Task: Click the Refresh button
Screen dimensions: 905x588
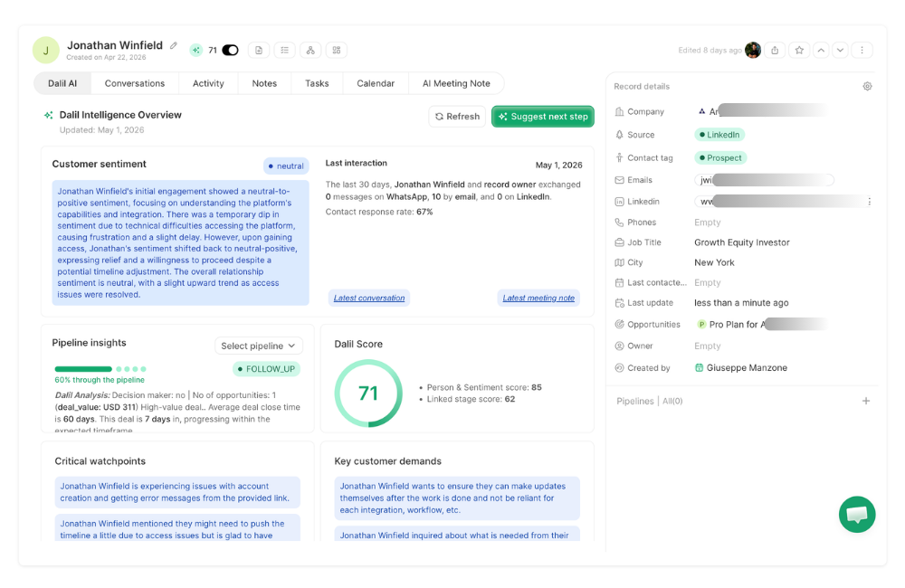Action: [x=457, y=117]
